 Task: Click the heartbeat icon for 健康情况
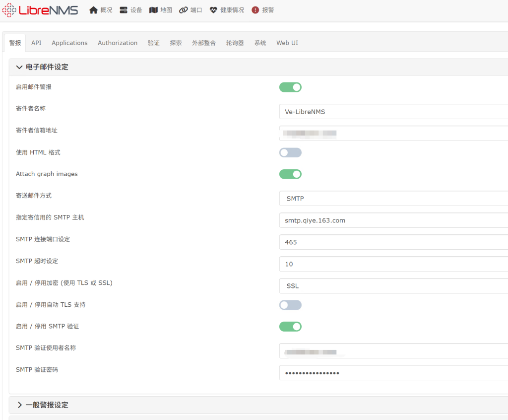click(x=213, y=10)
